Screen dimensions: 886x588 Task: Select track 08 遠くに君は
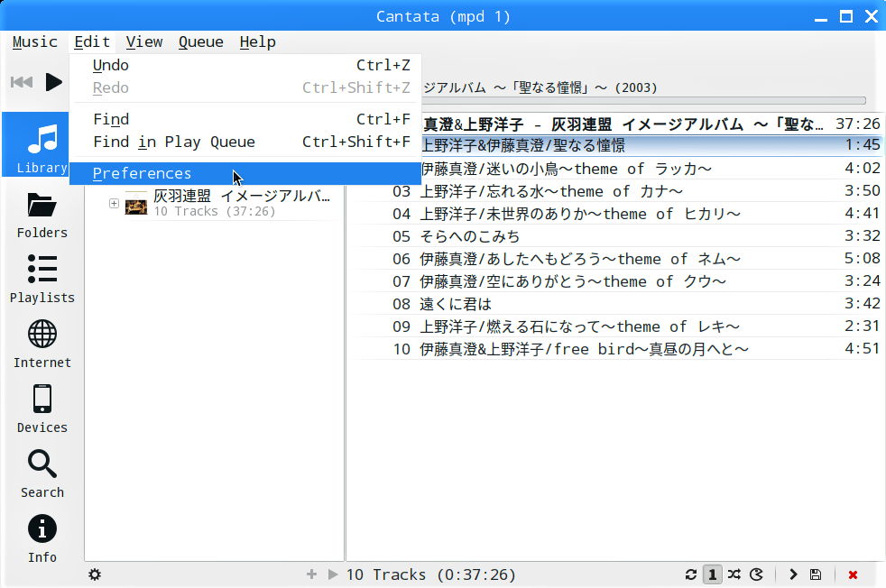tap(614, 304)
